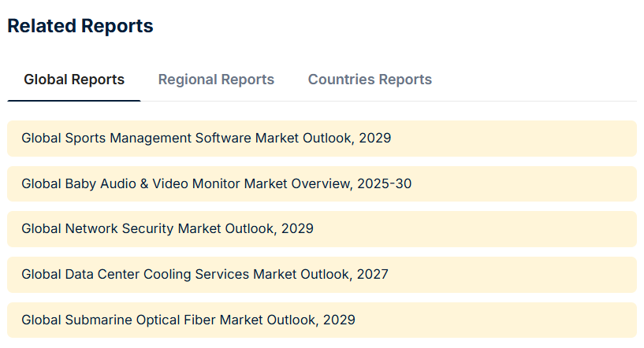Show reports grouped by countries

point(370,80)
